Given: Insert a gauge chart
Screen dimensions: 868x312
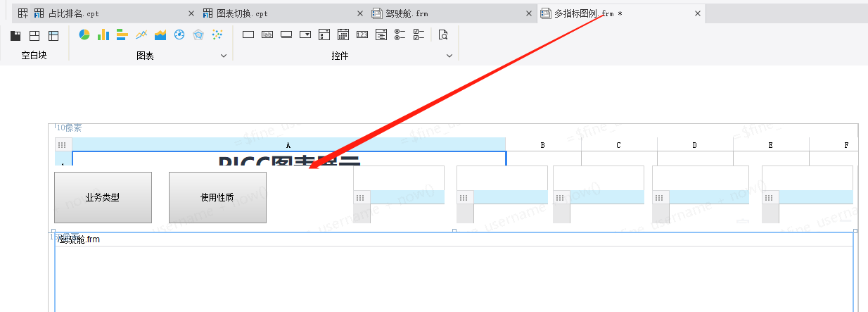Looking at the screenshot, I should point(179,35).
